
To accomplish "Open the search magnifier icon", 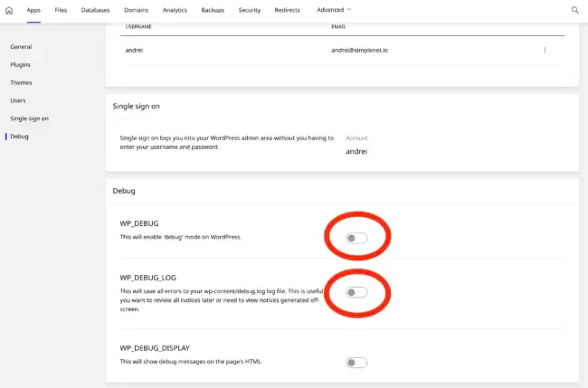I will (574, 10).
